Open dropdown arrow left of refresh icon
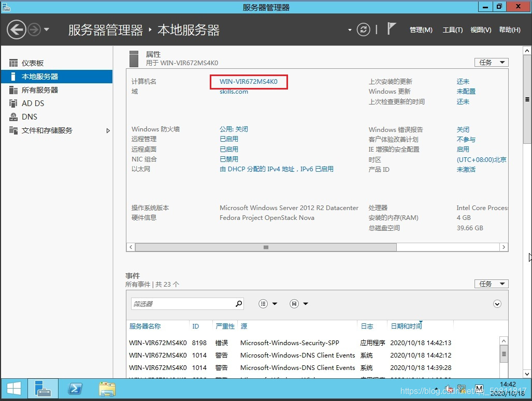 pyautogui.click(x=350, y=30)
